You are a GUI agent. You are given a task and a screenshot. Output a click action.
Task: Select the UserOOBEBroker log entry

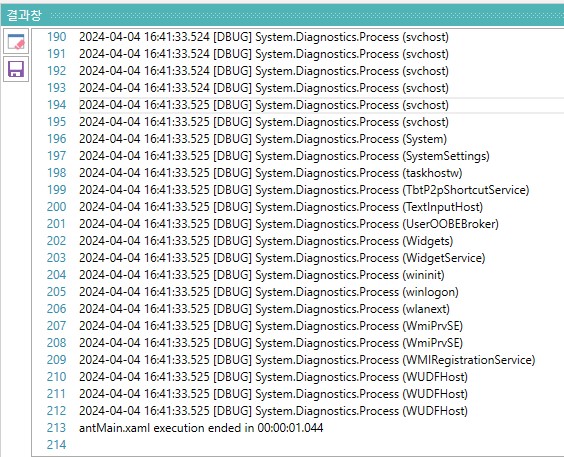(x=289, y=224)
